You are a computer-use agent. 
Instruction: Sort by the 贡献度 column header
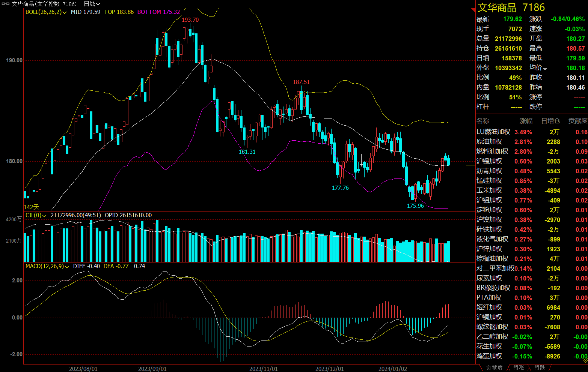tap(578, 121)
